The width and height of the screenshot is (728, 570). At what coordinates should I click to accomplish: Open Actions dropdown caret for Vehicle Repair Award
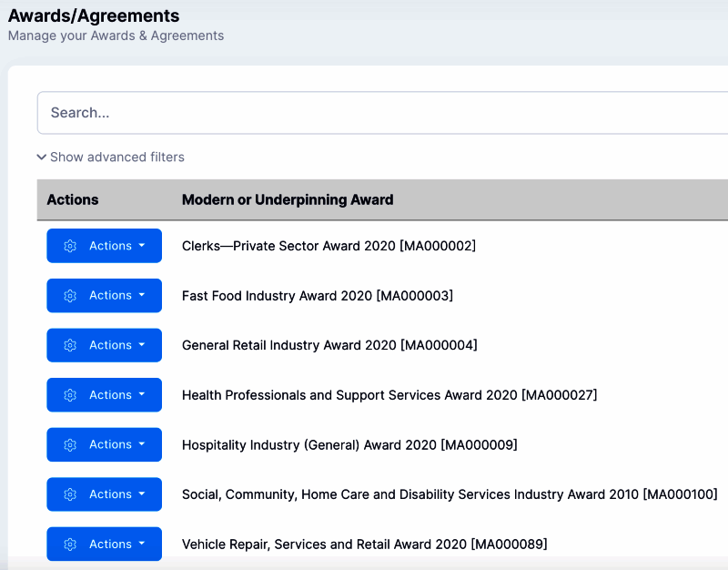coord(142,545)
